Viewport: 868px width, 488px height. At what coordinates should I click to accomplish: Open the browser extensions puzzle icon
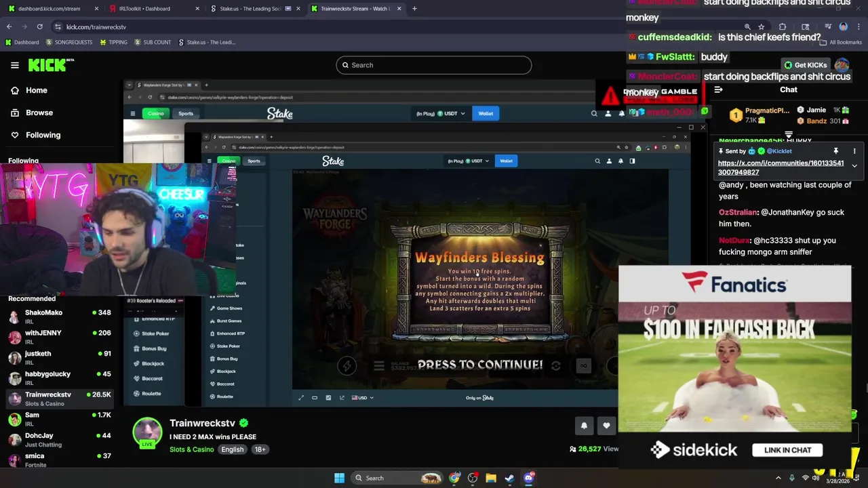pos(783,27)
